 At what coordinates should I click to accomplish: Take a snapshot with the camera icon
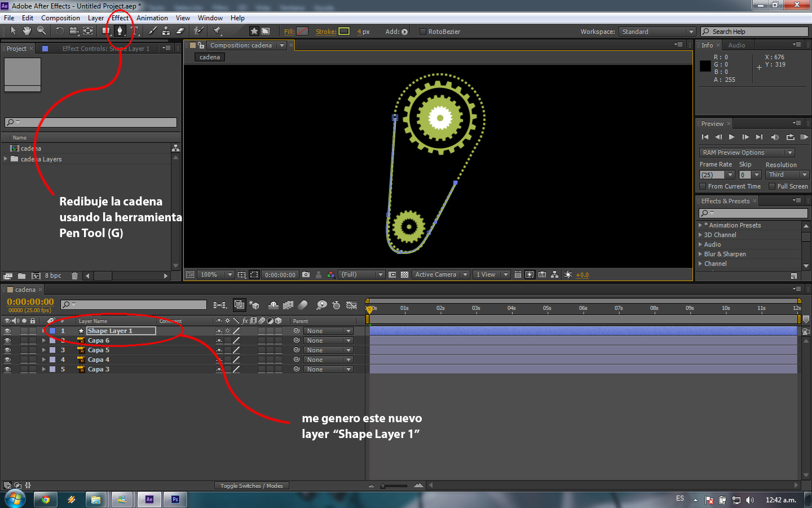point(306,275)
